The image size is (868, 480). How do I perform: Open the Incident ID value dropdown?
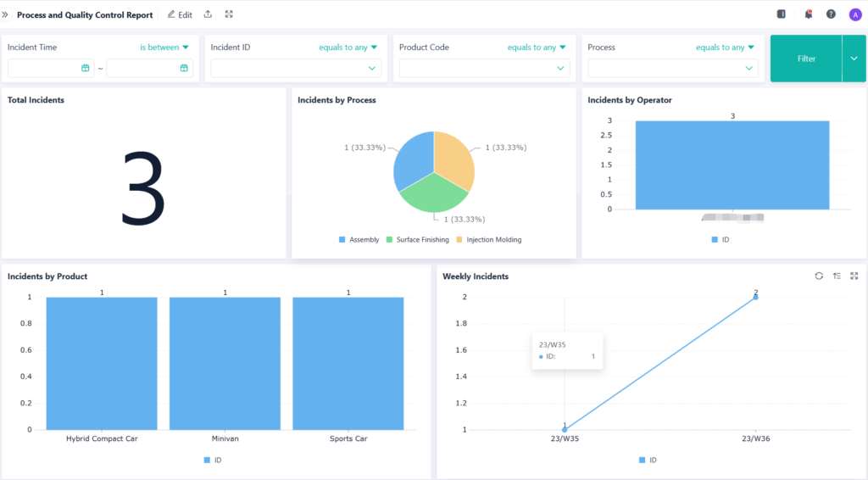[296, 68]
